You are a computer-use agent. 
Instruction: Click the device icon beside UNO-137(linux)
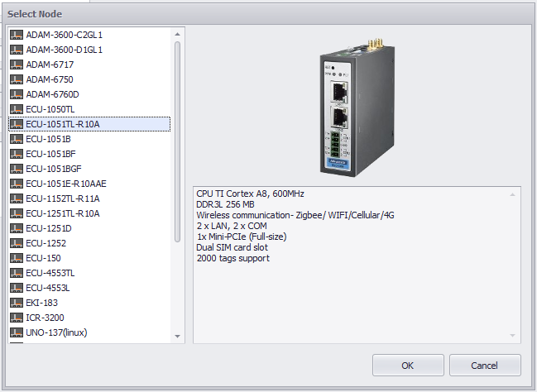click(17, 332)
